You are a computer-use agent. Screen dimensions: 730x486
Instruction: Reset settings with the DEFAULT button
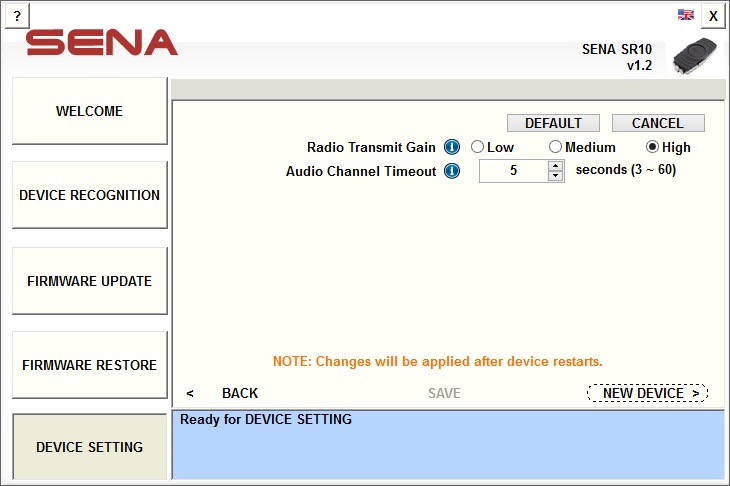(553, 123)
